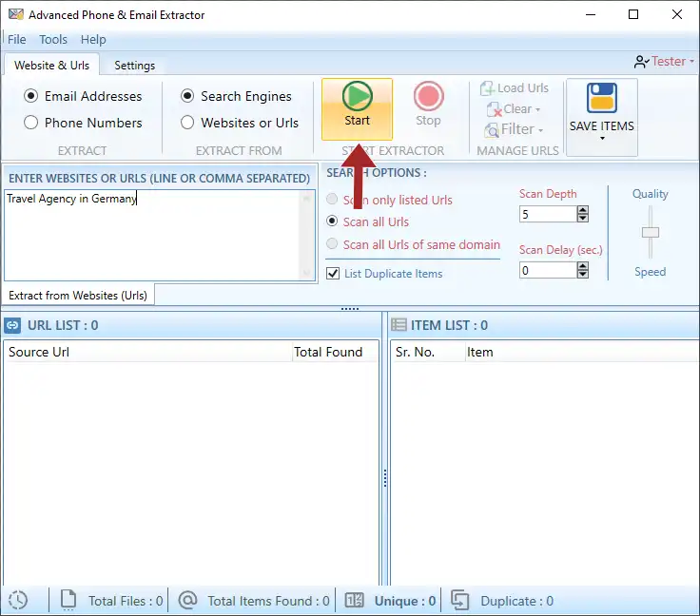Image resolution: width=700 pixels, height=616 pixels.
Task: Click the "ITEM LIST : 0" heading
Action: (449, 325)
